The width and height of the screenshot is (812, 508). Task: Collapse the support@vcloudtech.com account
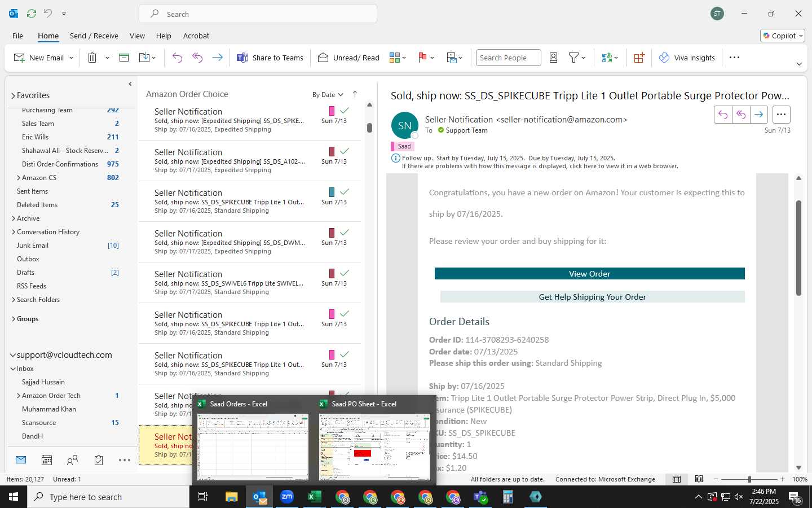[x=12, y=355]
